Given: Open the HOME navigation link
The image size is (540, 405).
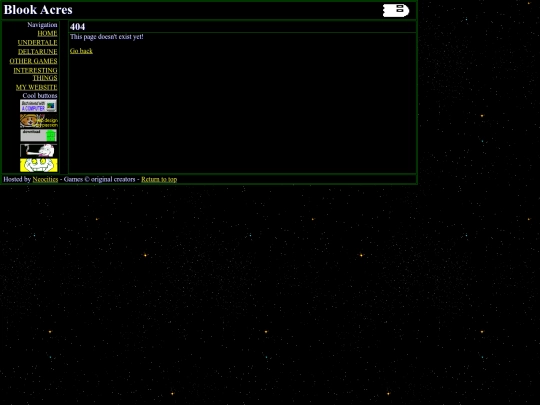Looking at the screenshot, I should (x=47, y=33).
